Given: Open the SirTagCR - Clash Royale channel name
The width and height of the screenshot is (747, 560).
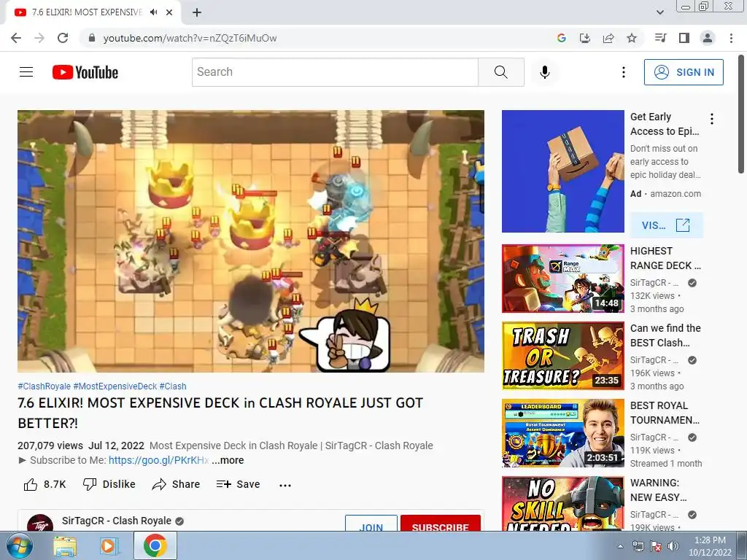Looking at the screenshot, I should (116, 521).
